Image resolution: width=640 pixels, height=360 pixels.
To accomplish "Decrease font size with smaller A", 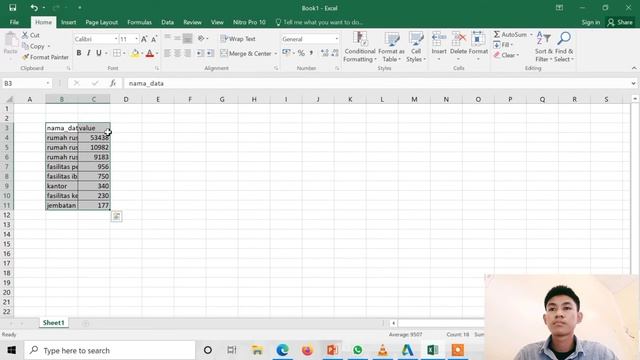I will [x=154, y=39].
